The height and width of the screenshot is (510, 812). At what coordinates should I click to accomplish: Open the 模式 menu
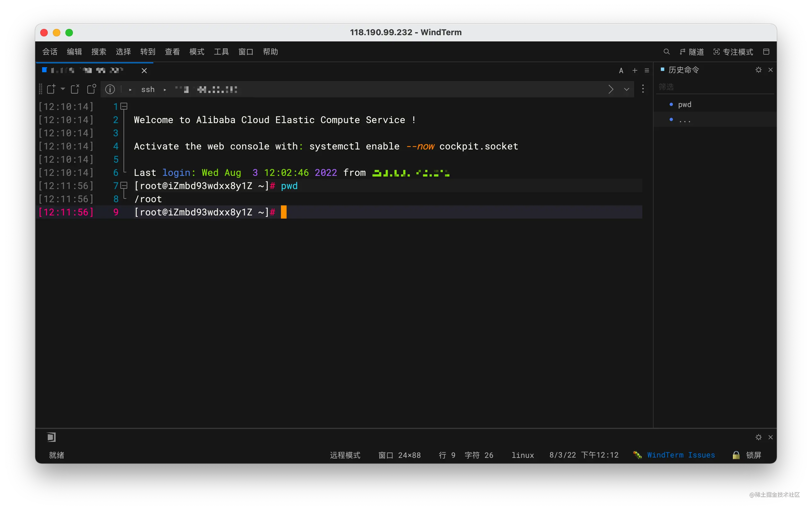pyautogui.click(x=197, y=52)
